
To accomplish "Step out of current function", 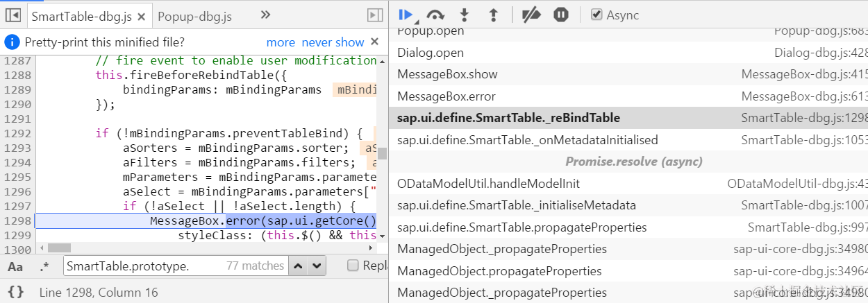I will point(494,15).
